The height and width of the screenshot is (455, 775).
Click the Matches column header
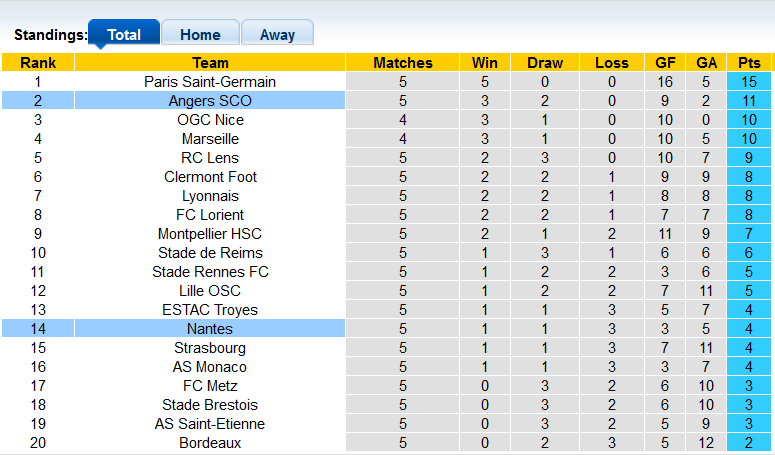pos(403,63)
